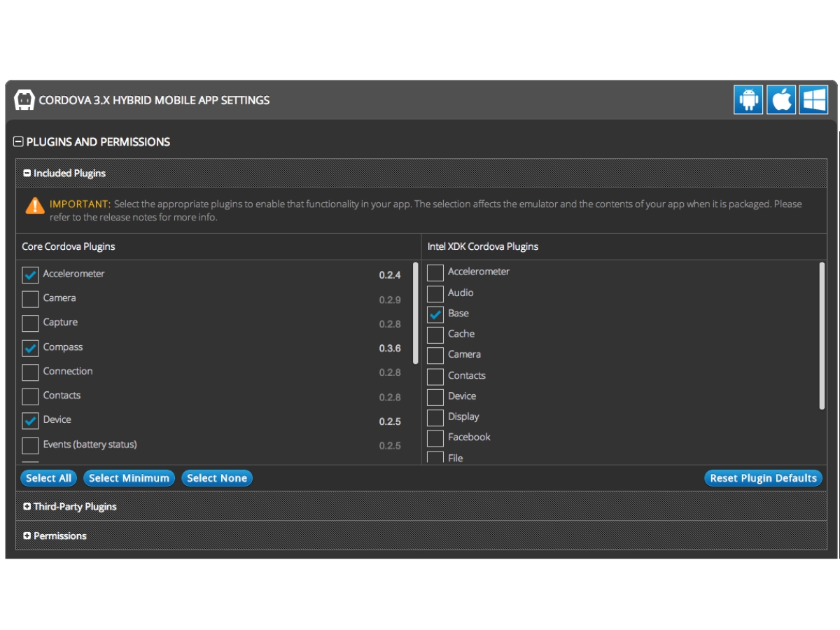This screenshot has width=840, height=630.
Task: Click the Core Cordova Plugins heading
Action: tap(69, 246)
